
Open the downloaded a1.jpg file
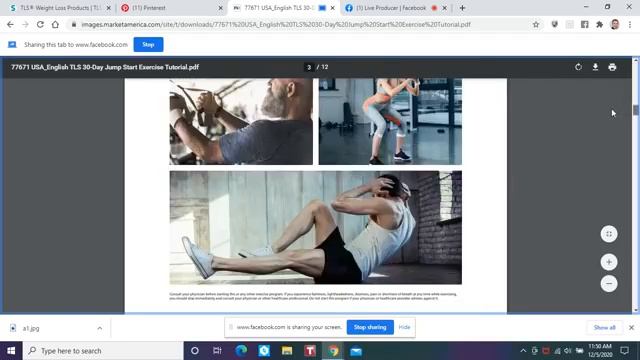tap(31, 328)
